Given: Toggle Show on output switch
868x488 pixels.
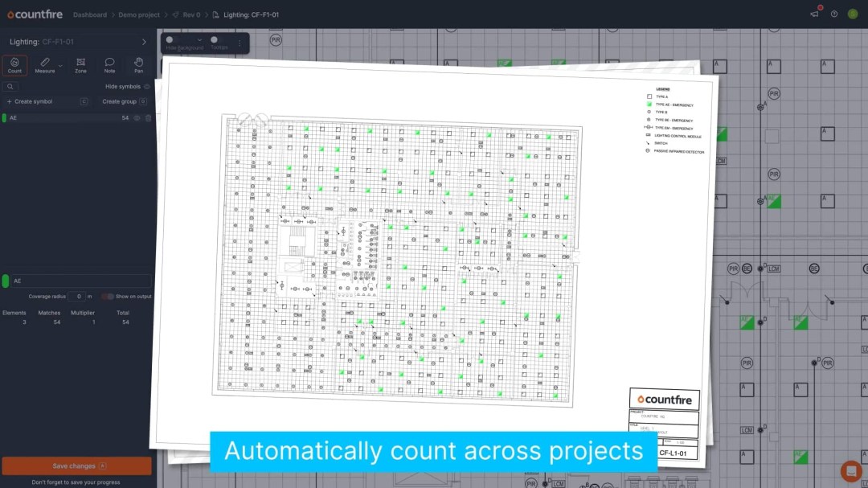Looking at the screenshot, I should [108, 297].
